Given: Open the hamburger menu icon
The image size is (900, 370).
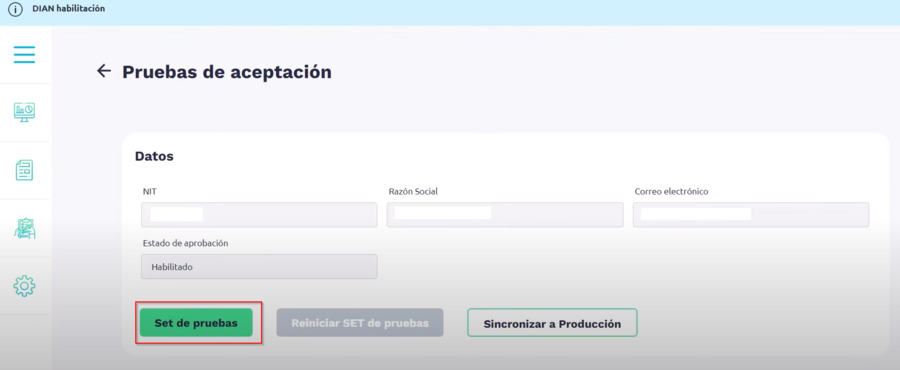Looking at the screenshot, I should (x=25, y=55).
